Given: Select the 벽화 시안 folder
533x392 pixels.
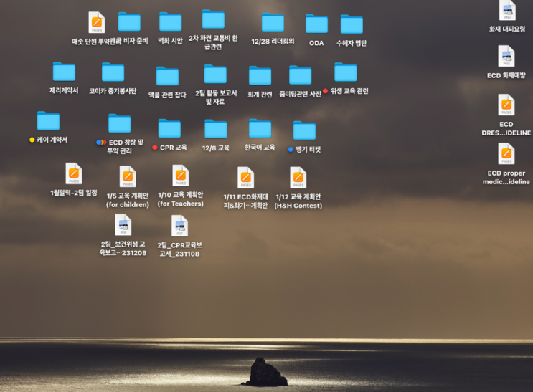Looking at the screenshot, I should [170, 21].
